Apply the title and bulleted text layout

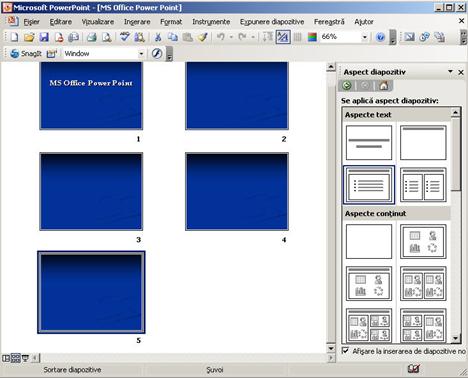tap(369, 185)
